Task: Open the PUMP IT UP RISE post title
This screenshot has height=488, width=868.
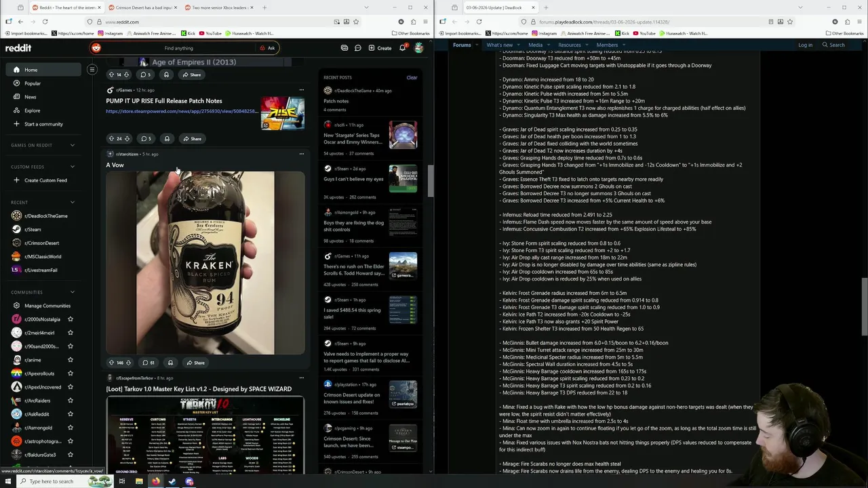Action: pos(164,101)
